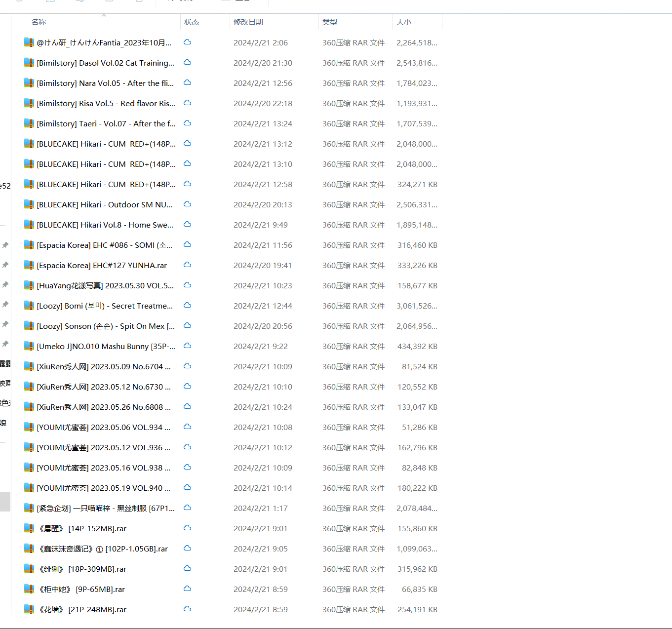Click the cloud status icon for 《花墙》 [21P-248MB].rar
The height and width of the screenshot is (629, 672).
pos(187,609)
